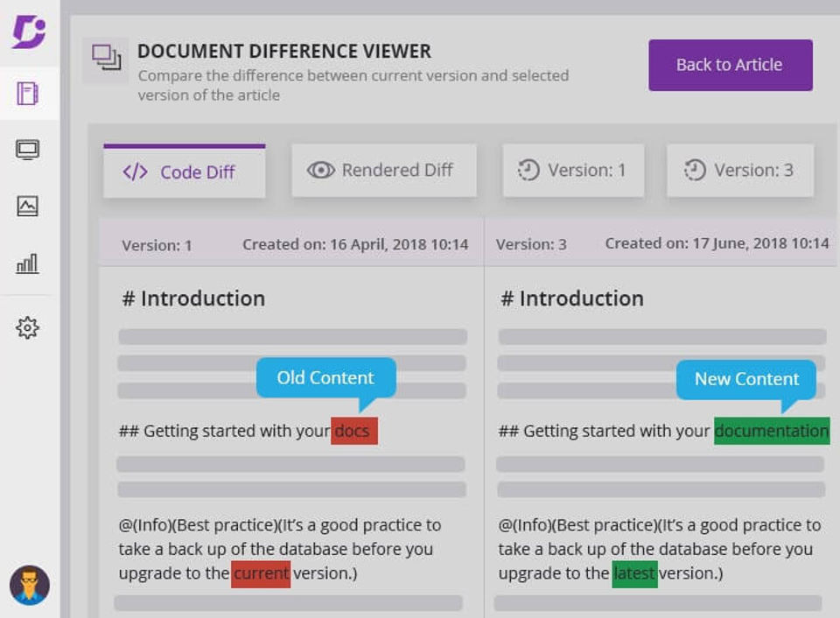Viewport: 840px width, 618px height.
Task: Click the New Content callout bubble
Action: (746, 379)
